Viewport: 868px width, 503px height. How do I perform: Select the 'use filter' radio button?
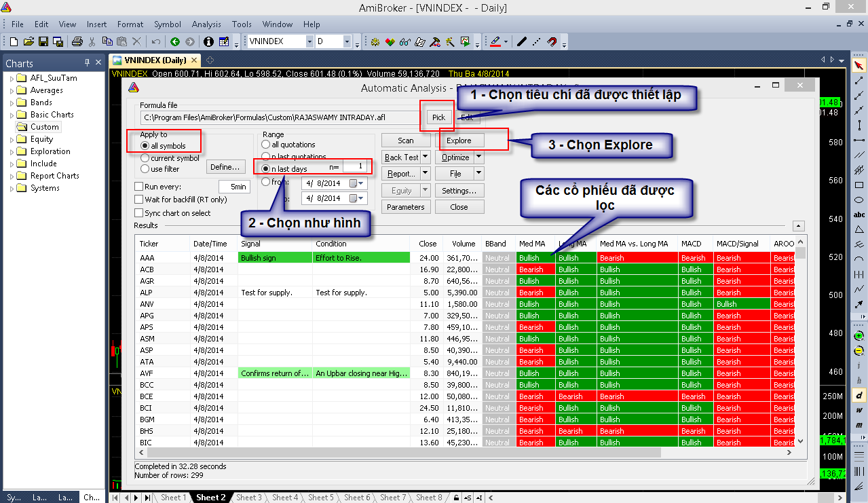point(145,168)
